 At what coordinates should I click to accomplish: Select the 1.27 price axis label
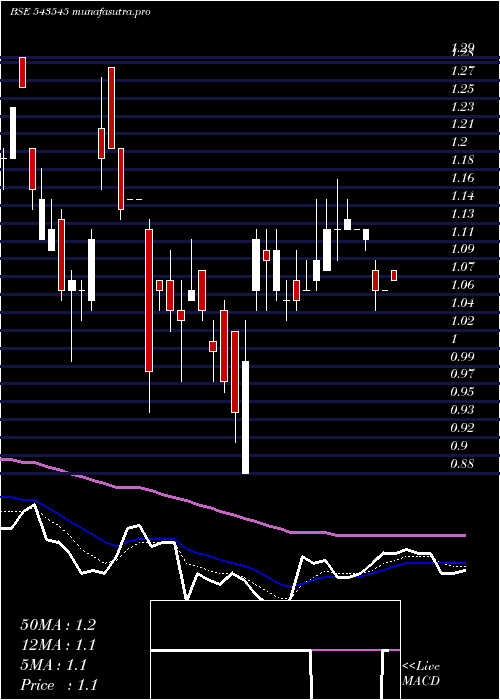tap(462, 71)
